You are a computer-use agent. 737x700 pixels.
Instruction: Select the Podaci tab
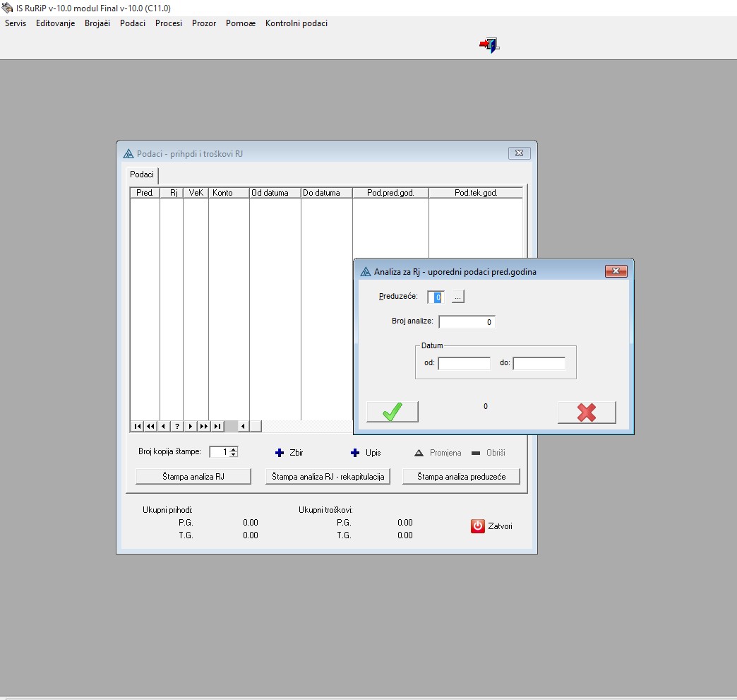pos(142,174)
